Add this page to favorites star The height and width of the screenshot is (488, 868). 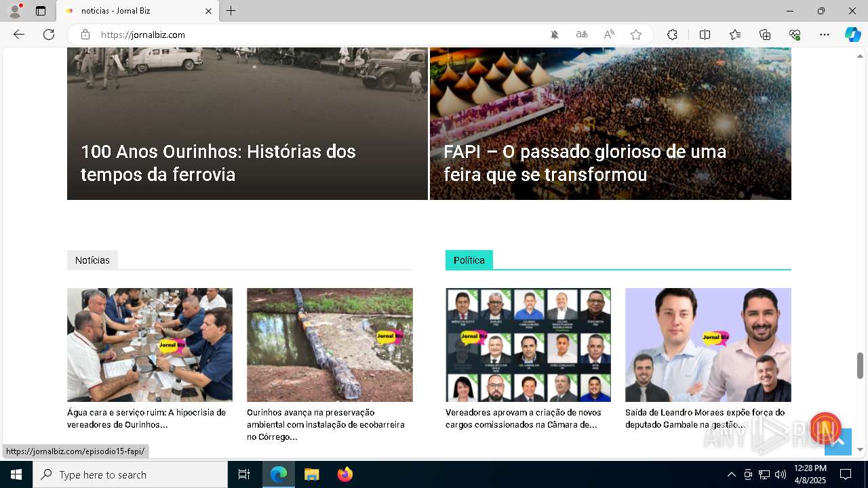pos(636,35)
